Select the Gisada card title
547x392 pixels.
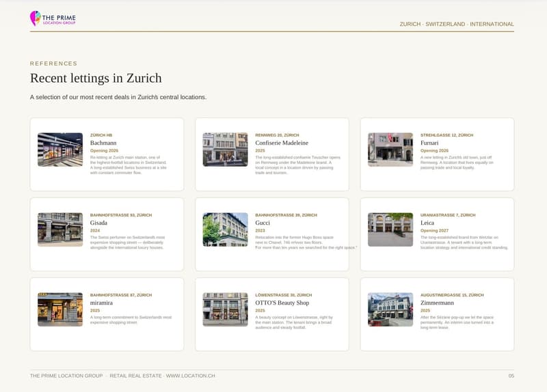tap(98, 223)
